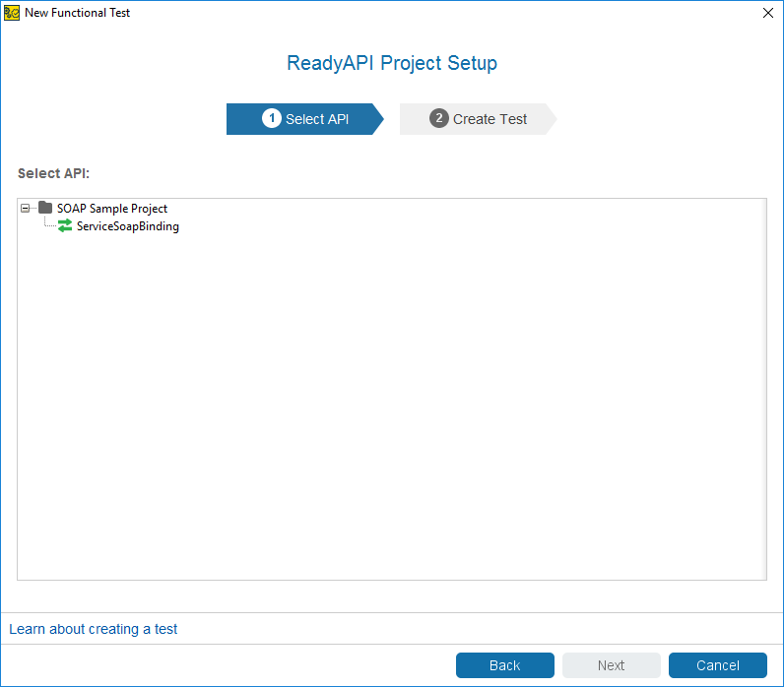Collapse the SOAP Sample Project tree node
This screenshot has width=784, height=687.
point(25,209)
